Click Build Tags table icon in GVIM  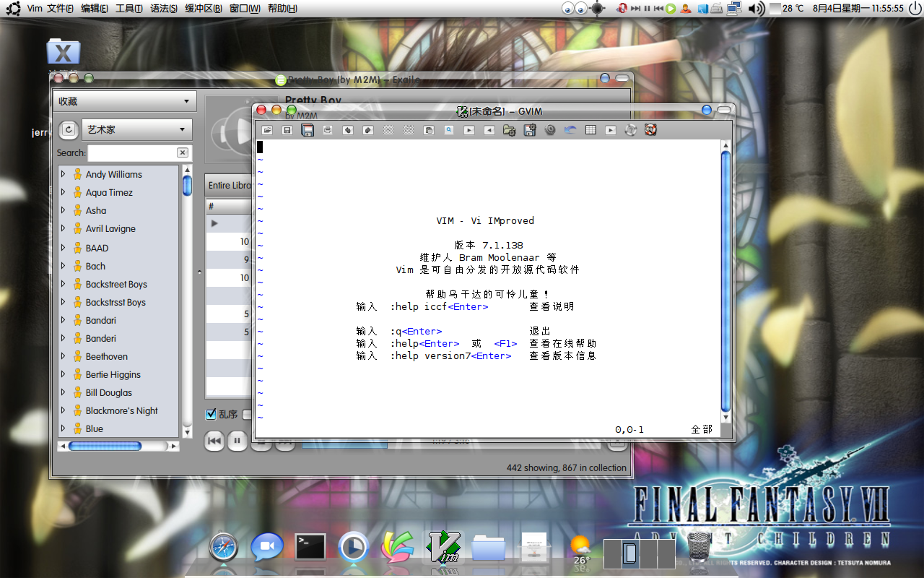point(590,130)
